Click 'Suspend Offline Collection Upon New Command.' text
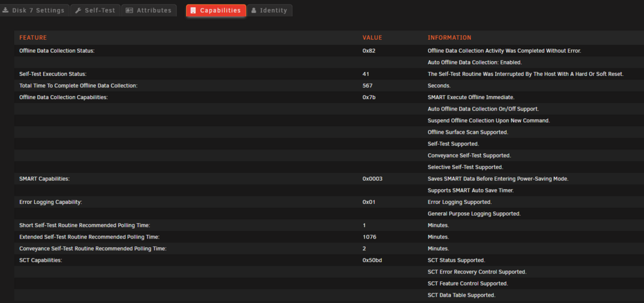Screen dimensions: 644x303 tap(489, 120)
